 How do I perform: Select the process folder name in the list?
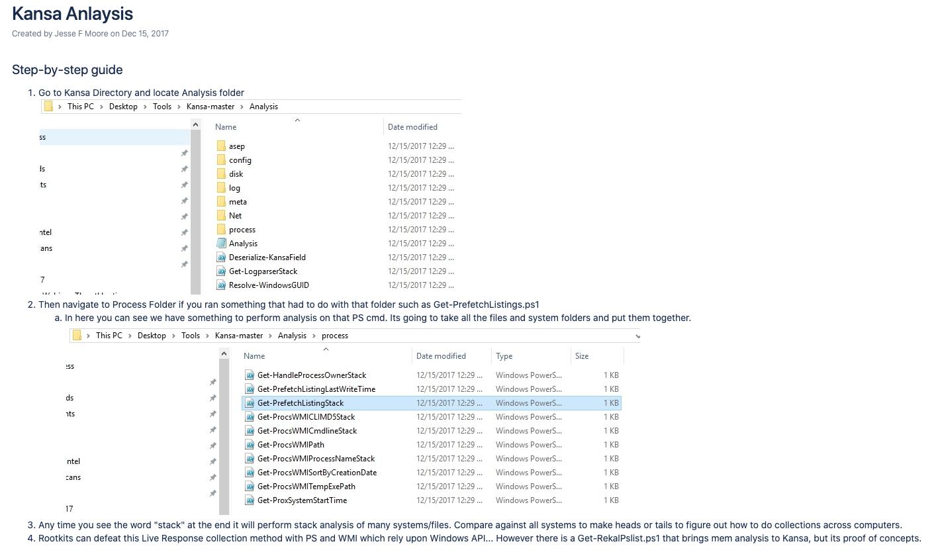[x=242, y=230]
